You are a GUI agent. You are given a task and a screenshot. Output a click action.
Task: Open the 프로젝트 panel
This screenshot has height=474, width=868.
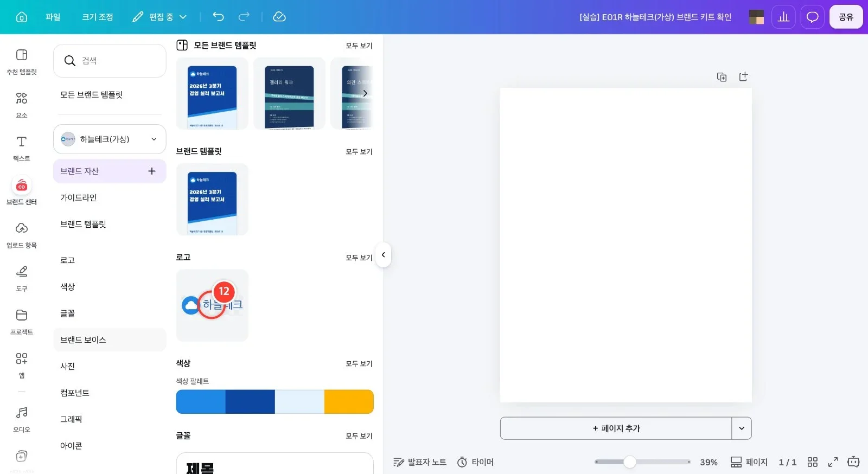point(22,322)
